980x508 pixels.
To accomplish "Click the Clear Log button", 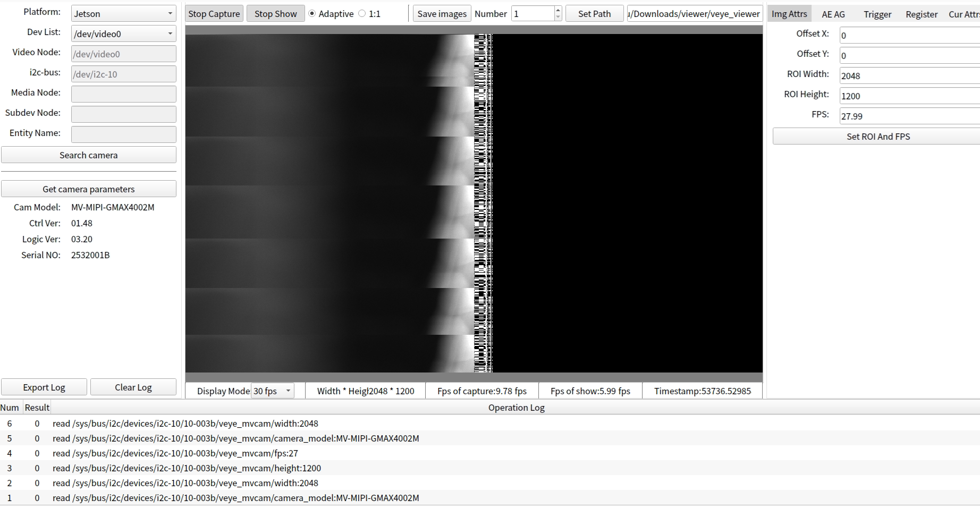I will click(133, 387).
